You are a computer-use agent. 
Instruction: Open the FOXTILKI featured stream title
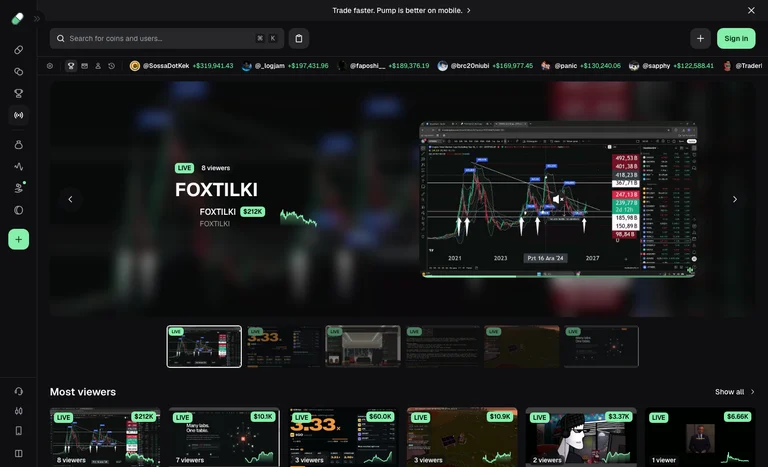[216, 190]
